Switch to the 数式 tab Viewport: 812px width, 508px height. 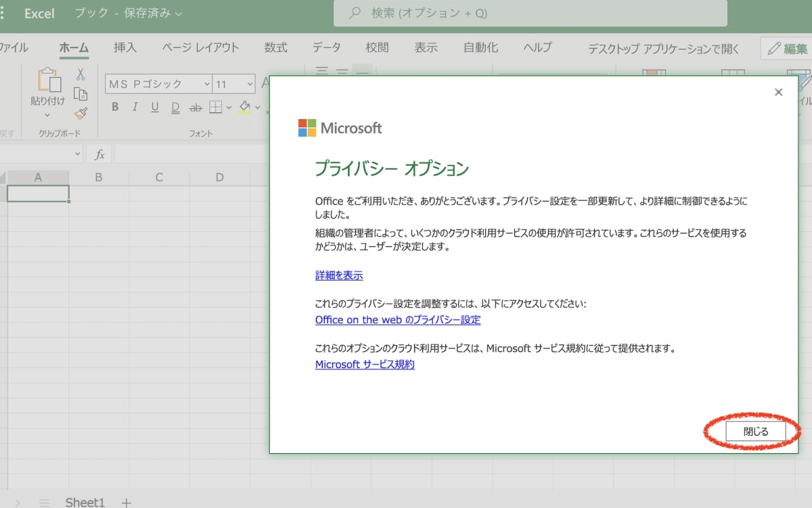[275, 47]
